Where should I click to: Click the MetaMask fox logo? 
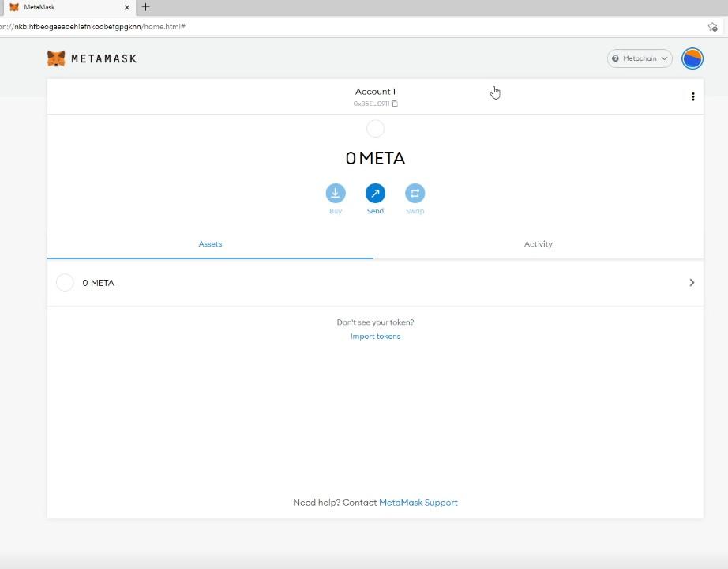click(x=56, y=58)
